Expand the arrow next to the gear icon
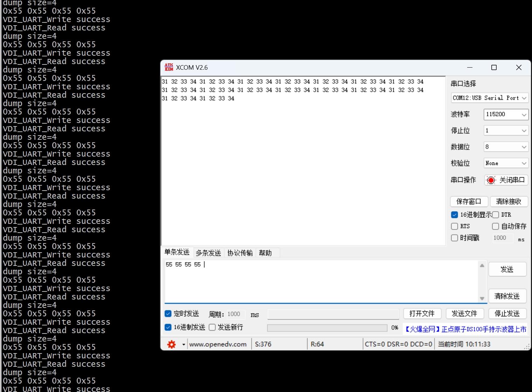The image size is (532, 392). pyautogui.click(x=184, y=345)
